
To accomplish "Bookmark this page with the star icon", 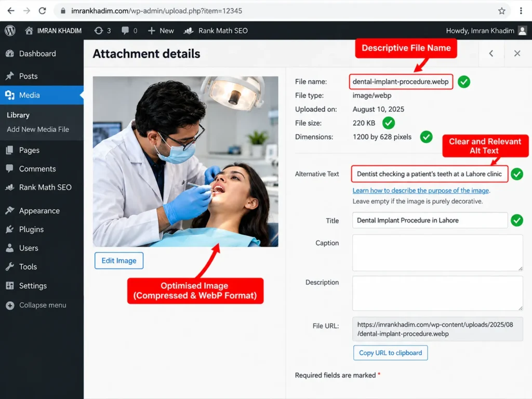I will [x=502, y=11].
